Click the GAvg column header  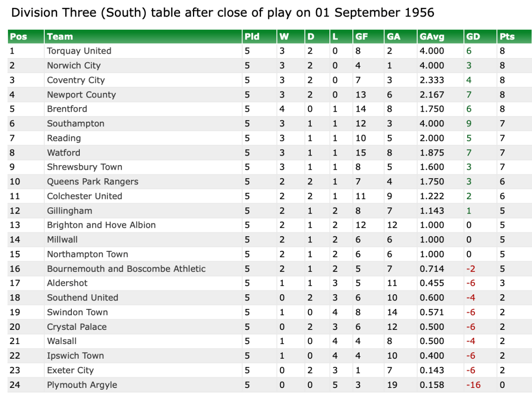coord(432,37)
